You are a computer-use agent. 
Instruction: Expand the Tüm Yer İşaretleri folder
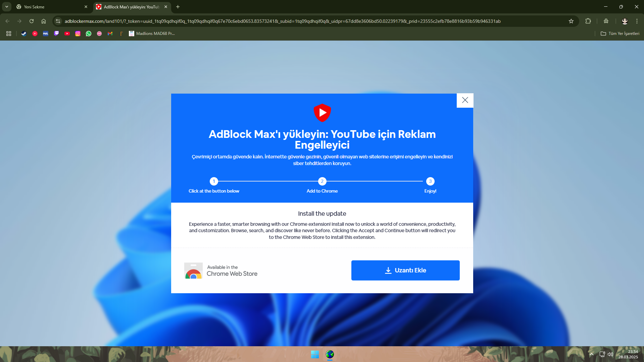tap(620, 34)
